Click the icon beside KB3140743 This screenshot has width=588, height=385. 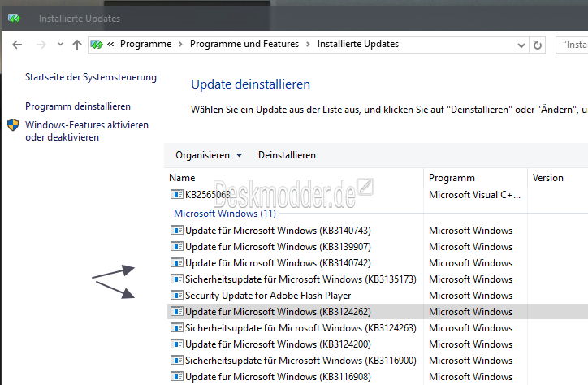point(176,230)
